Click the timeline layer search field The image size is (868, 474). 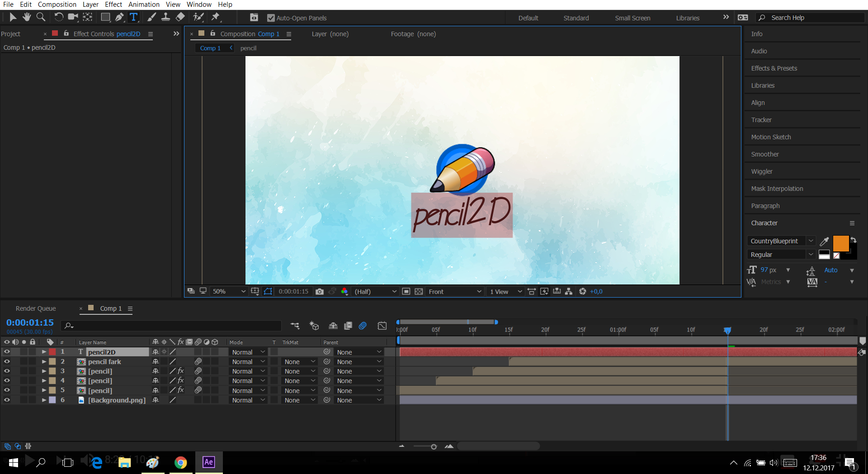[x=172, y=326]
